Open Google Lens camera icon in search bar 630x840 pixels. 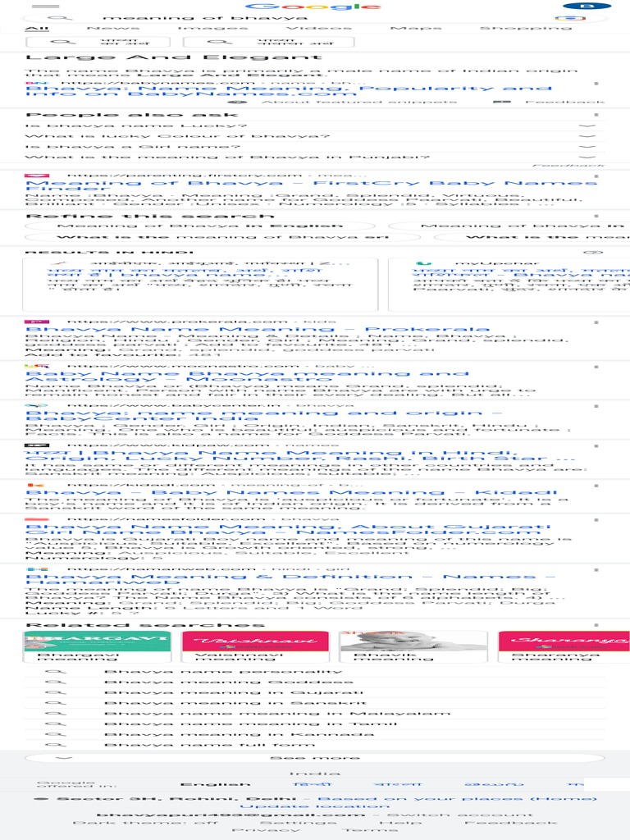tap(570, 18)
